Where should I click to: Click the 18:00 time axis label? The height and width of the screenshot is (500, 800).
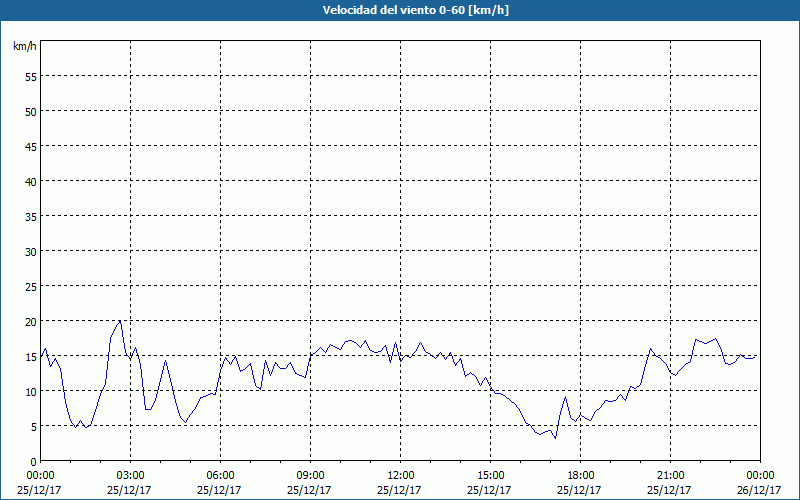(x=581, y=476)
